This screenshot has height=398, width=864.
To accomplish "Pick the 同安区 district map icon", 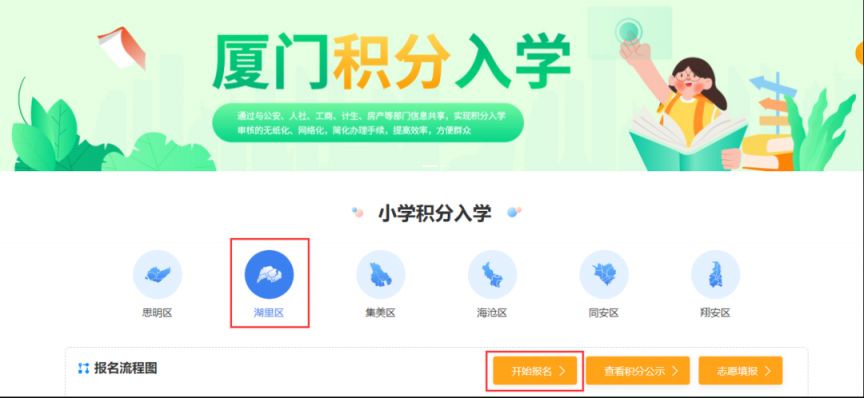I will (x=604, y=275).
